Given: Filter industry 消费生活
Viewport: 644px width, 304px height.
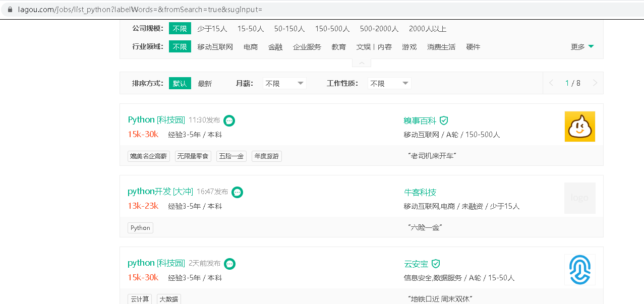Looking at the screenshot, I should point(441,47).
